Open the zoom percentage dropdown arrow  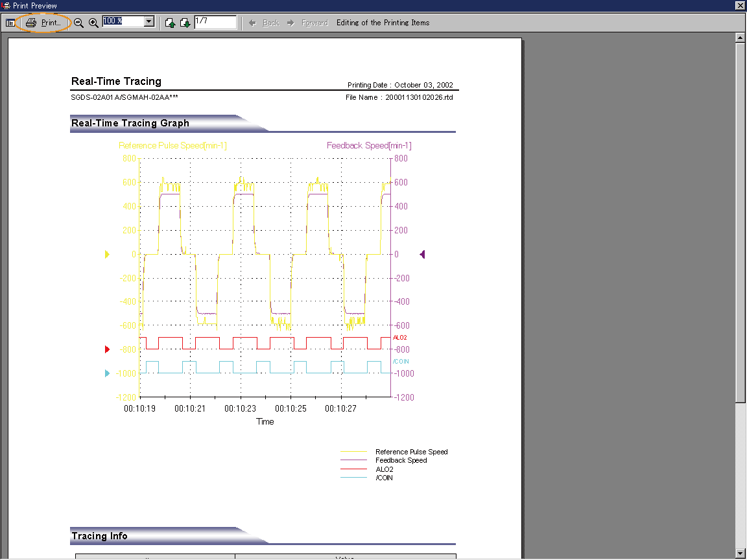[x=149, y=21]
